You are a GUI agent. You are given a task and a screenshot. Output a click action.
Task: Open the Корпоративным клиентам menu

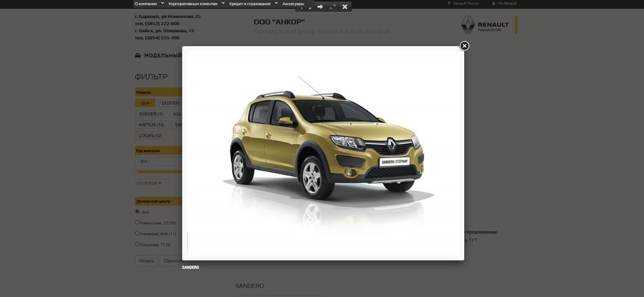(193, 3)
